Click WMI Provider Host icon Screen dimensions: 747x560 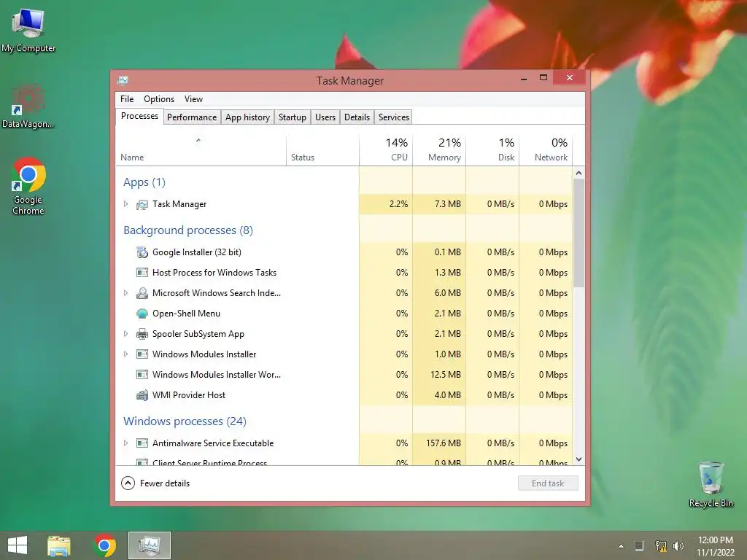click(142, 395)
